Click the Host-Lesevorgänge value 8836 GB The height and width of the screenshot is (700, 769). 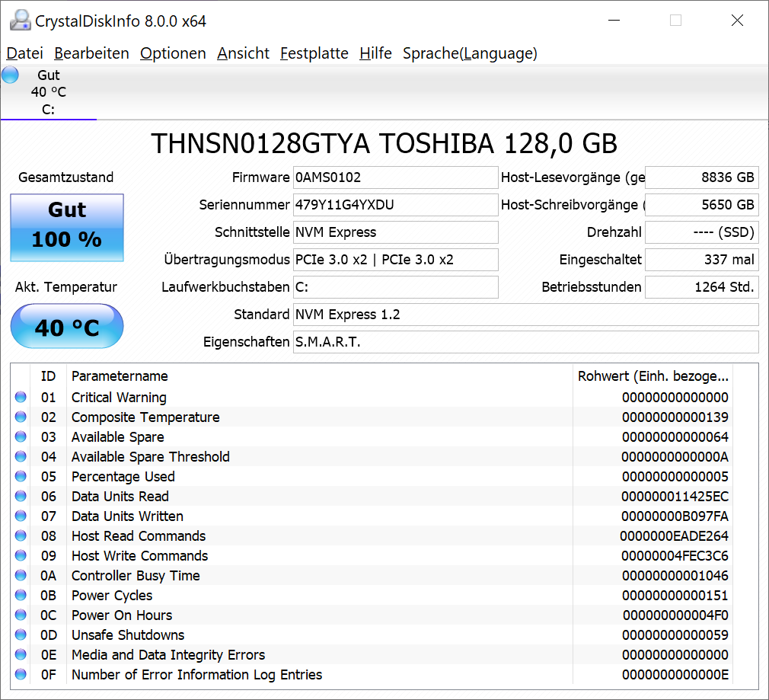coord(702,177)
